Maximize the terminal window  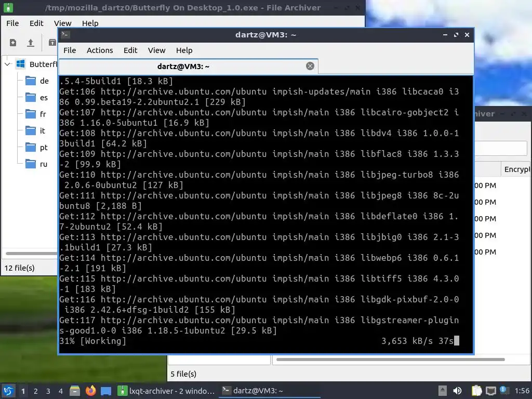pos(456,35)
